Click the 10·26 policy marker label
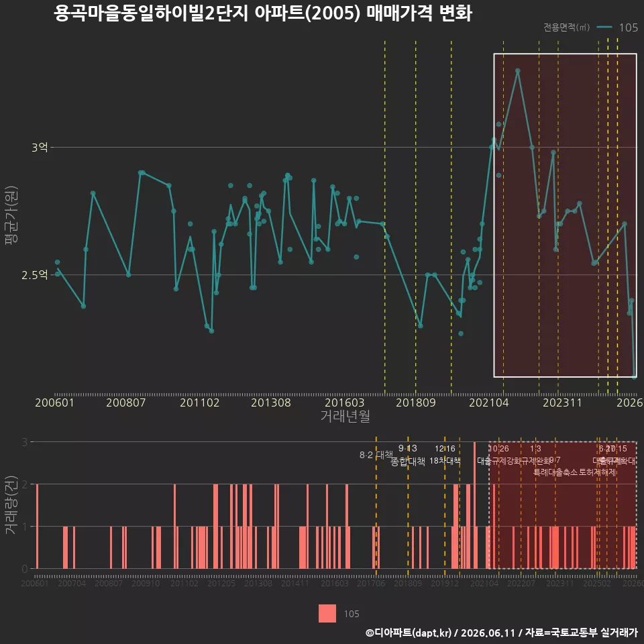 point(498,449)
